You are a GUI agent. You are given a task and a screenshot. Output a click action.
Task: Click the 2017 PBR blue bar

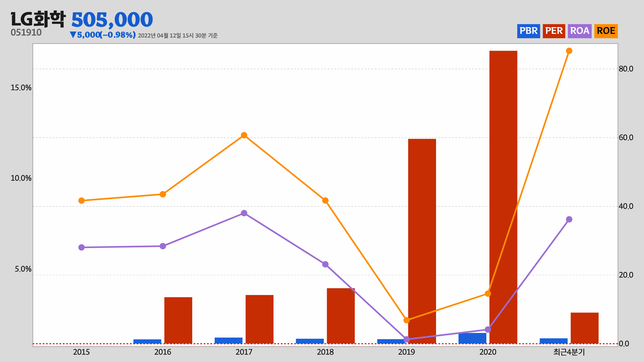(228, 341)
